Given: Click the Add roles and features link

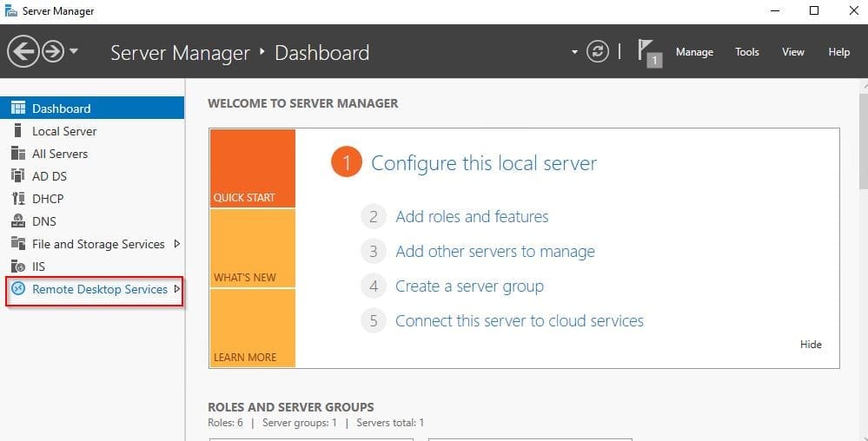Looking at the screenshot, I should coord(472,217).
